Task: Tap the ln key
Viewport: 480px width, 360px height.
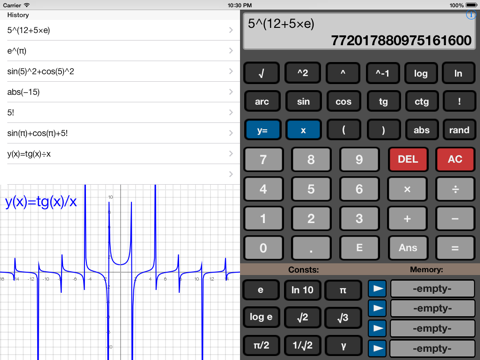Action: click(458, 73)
